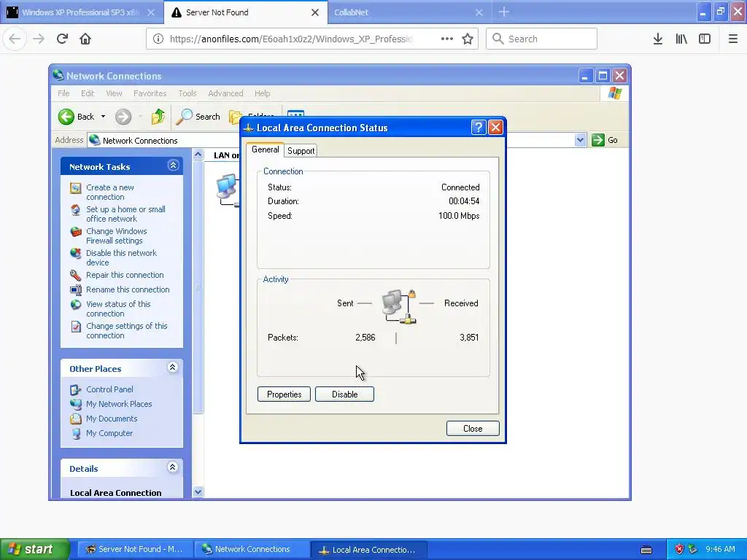Open Edit menu in Network Connections
This screenshot has width=747, height=560.
coord(88,93)
